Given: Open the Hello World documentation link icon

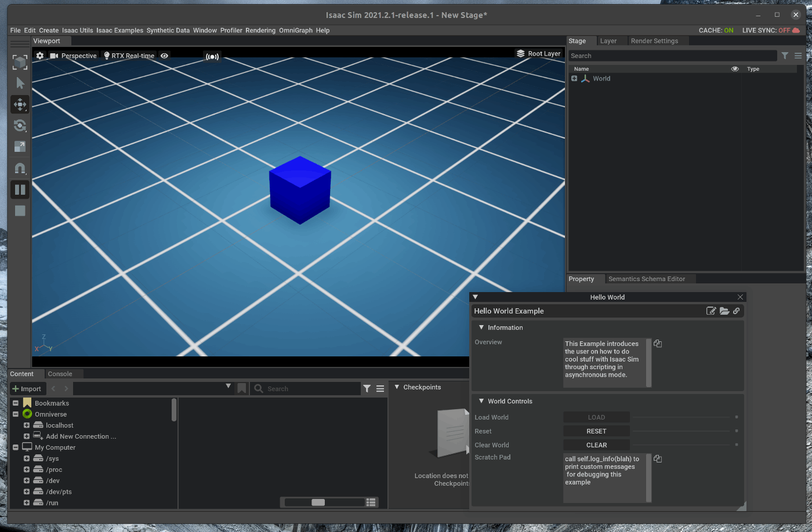Looking at the screenshot, I should (x=737, y=311).
